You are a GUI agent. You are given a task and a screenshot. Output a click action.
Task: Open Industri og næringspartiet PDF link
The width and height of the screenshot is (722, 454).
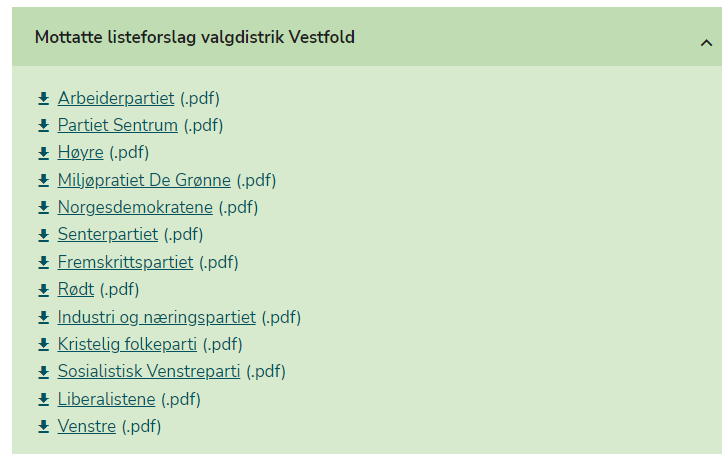157,317
